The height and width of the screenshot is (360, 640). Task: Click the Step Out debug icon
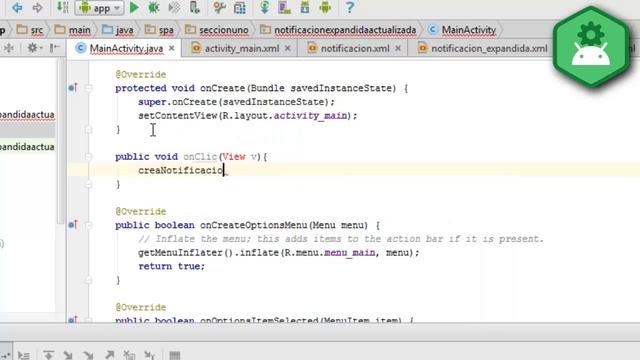click(x=109, y=355)
